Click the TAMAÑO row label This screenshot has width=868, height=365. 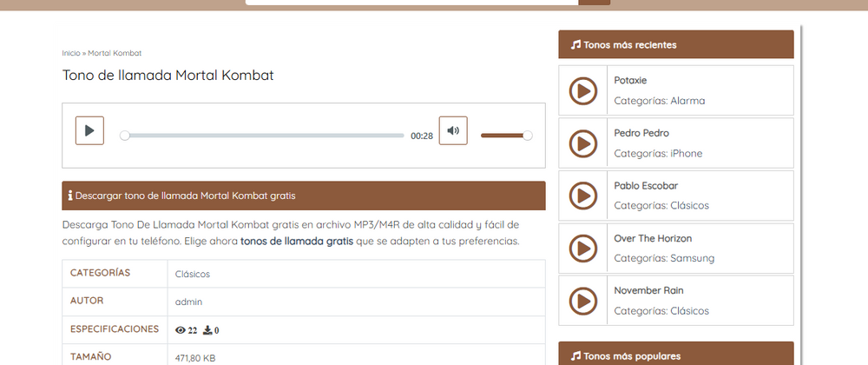click(91, 356)
